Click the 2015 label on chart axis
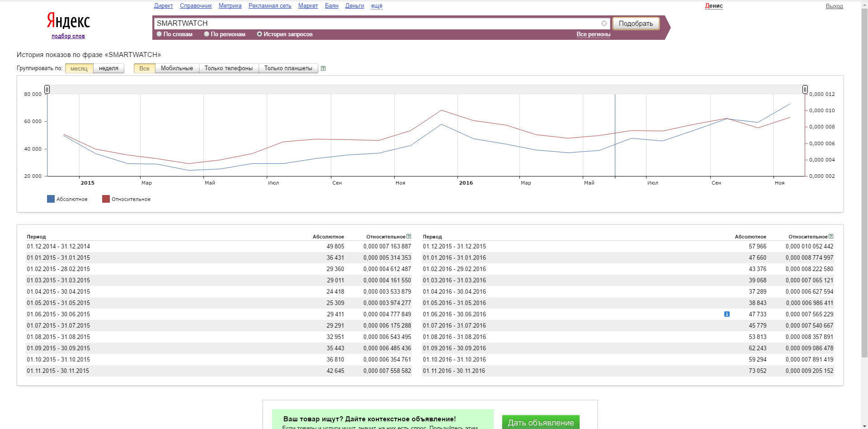 tap(88, 183)
